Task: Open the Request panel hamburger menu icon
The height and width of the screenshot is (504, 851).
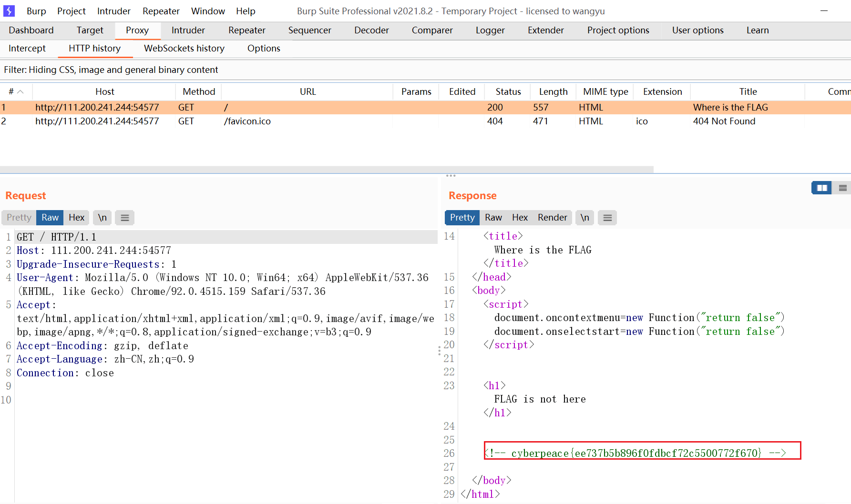Action: coord(125,218)
